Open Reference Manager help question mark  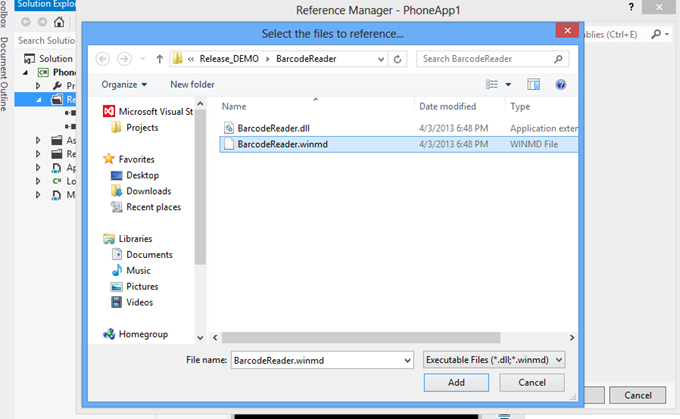pos(631,7)
